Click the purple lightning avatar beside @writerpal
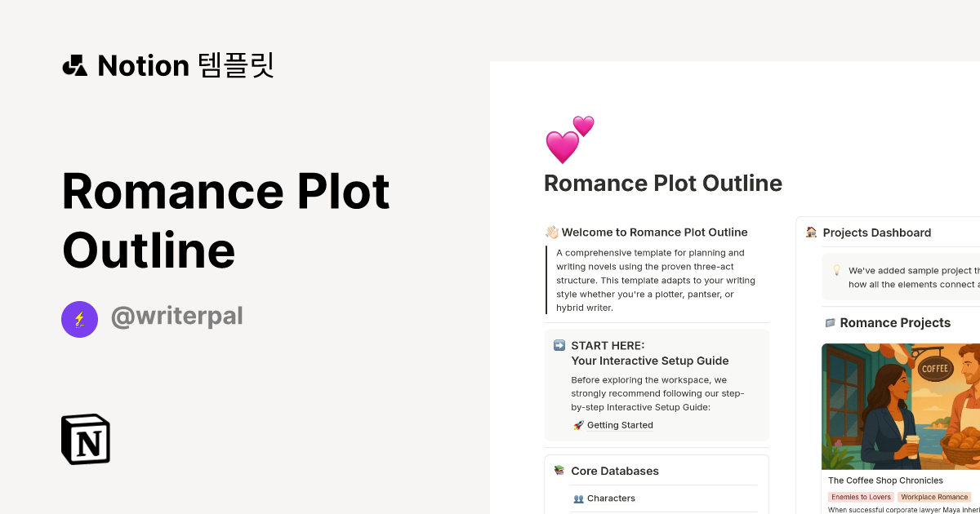980x514 pixels. pyautogui.click(x=79, y=319)
